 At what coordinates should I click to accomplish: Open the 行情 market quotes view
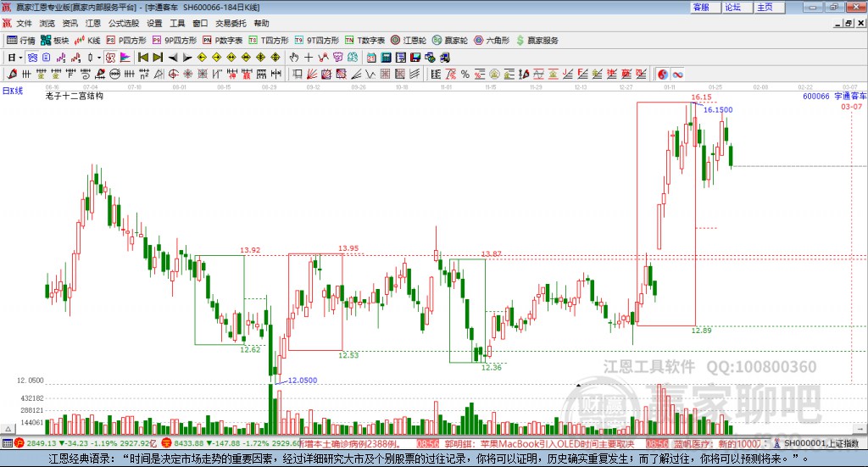(21, 41)
